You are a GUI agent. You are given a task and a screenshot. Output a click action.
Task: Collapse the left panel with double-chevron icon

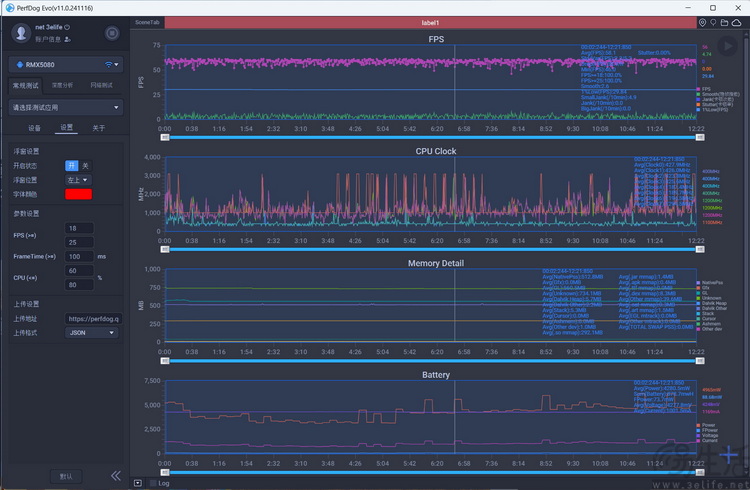[116, 475]
